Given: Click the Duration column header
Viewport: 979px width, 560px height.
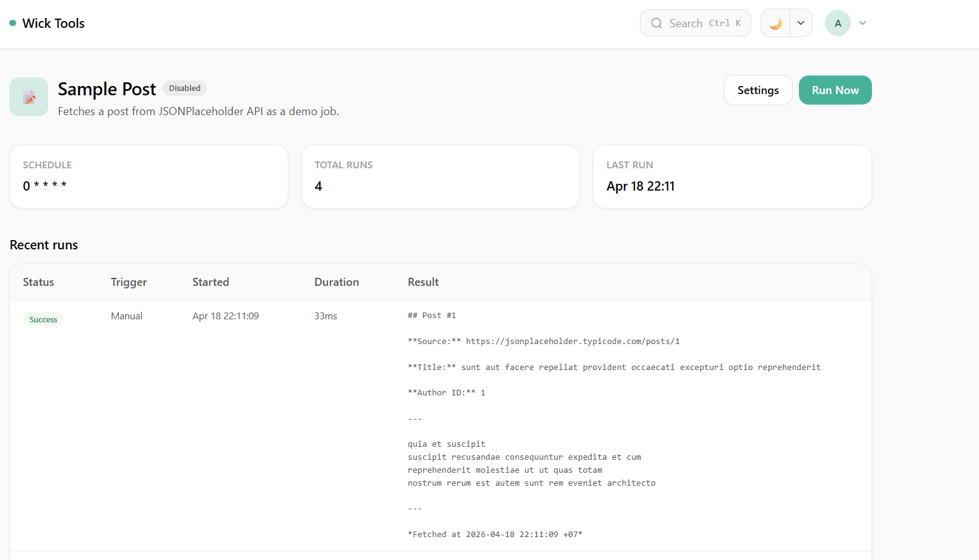Looking at the screenshot, I should click(336, 282).
